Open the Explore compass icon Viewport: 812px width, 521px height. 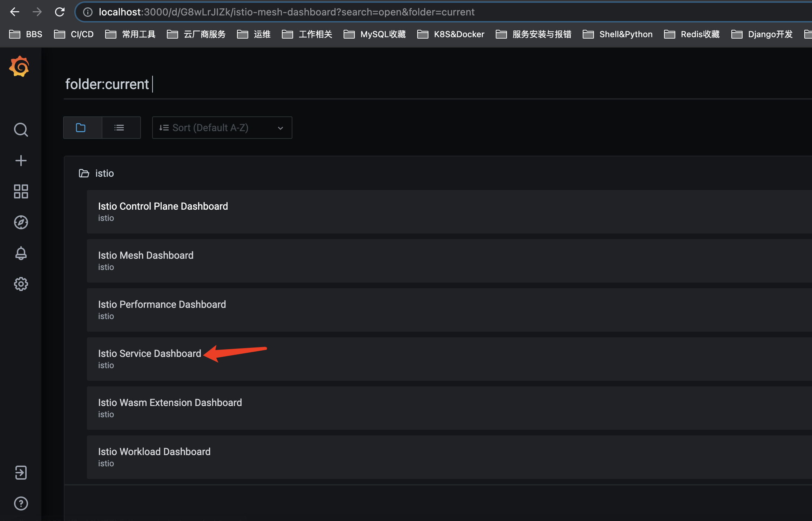[x=21, y=222]
